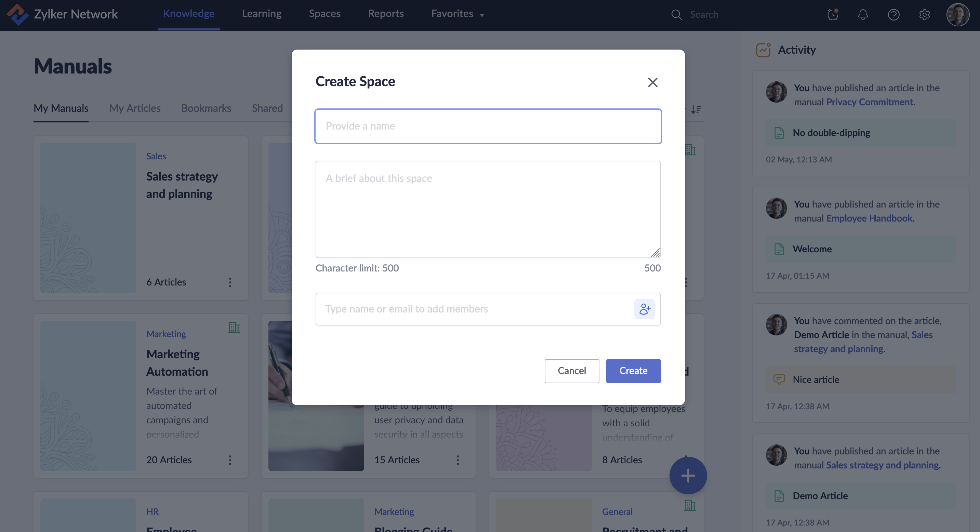Image resolution: width=980 pixels, height=532 pixels.
Task: Open the Welcome article entry
Action: 861,249
